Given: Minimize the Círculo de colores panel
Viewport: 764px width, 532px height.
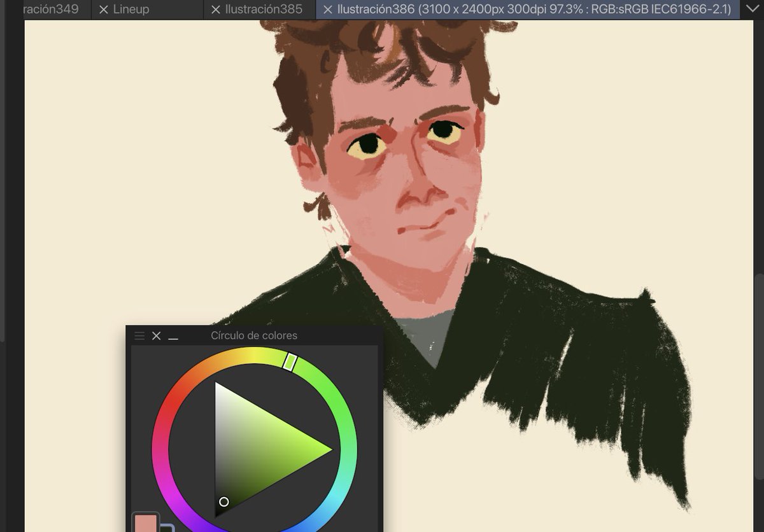Looking at the screenshot, I should [x=172, y=337].
